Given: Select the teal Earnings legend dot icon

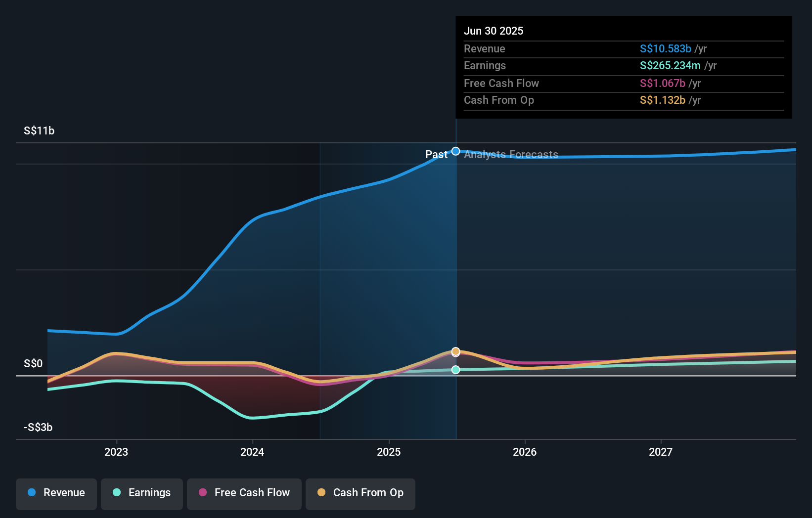Looking at the screenshot, I should tap(117, 493).
